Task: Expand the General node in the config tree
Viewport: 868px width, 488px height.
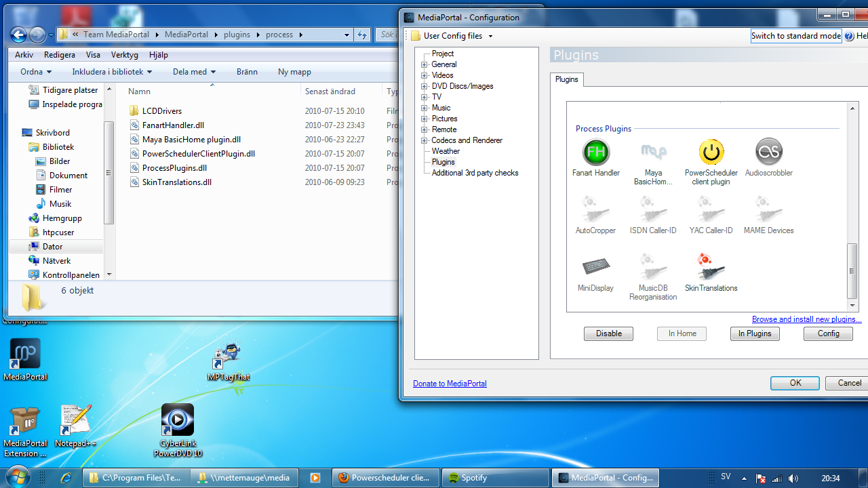Action: pyautogui.click(x=425, y=64)
